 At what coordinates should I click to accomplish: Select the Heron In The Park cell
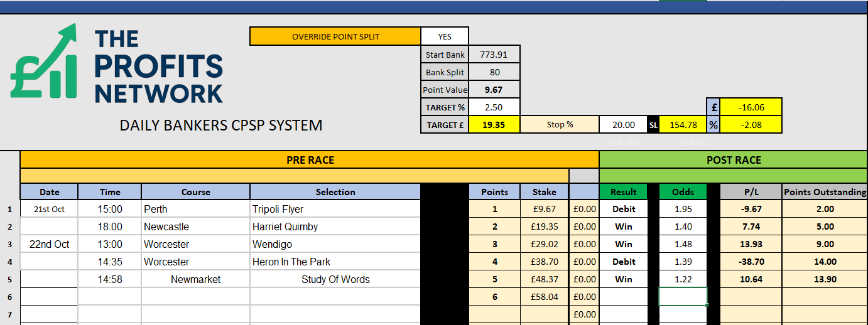coord(335,262)
